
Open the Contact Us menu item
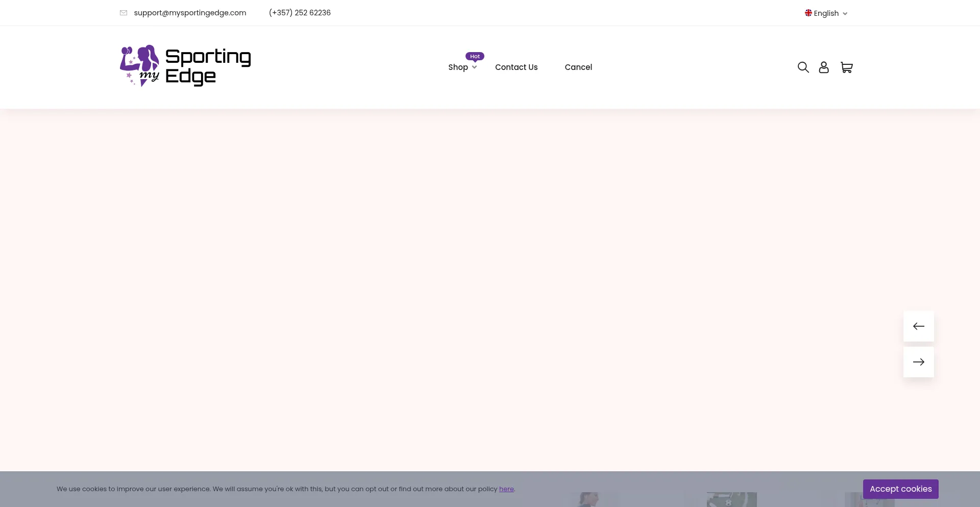(x=516, y=67)
